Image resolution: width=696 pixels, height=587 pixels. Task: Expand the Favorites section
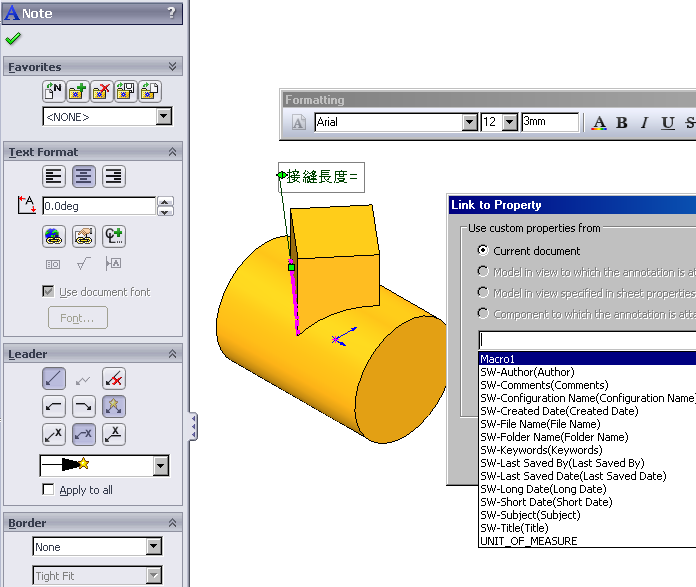(x=173, y=67)
